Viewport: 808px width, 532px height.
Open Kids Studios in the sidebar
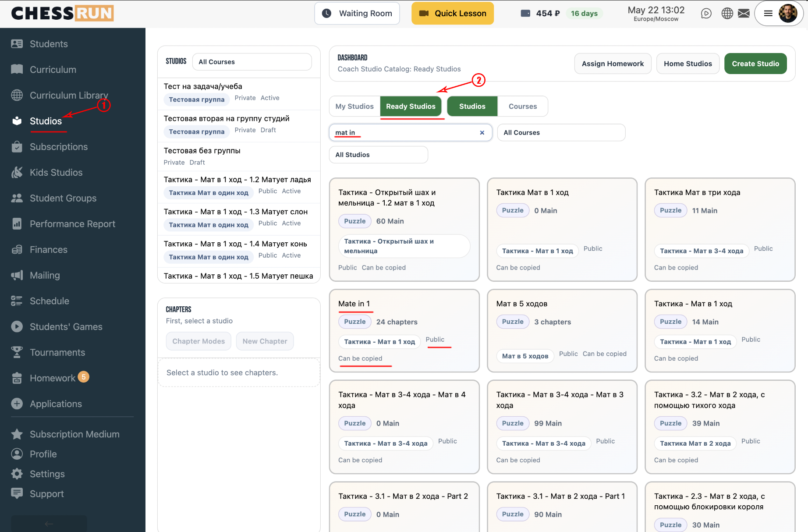(x=56, y=173)
